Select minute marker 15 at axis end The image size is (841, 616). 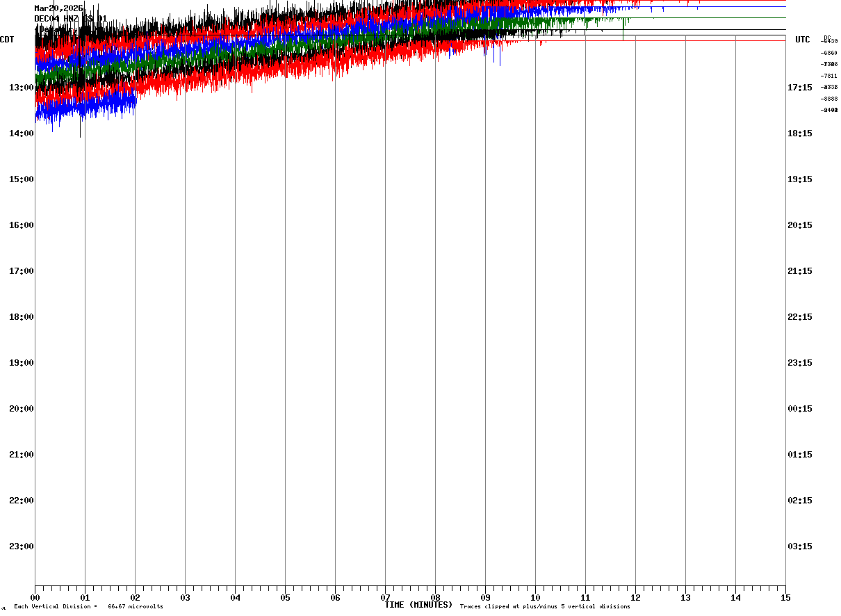click(785, 597)
